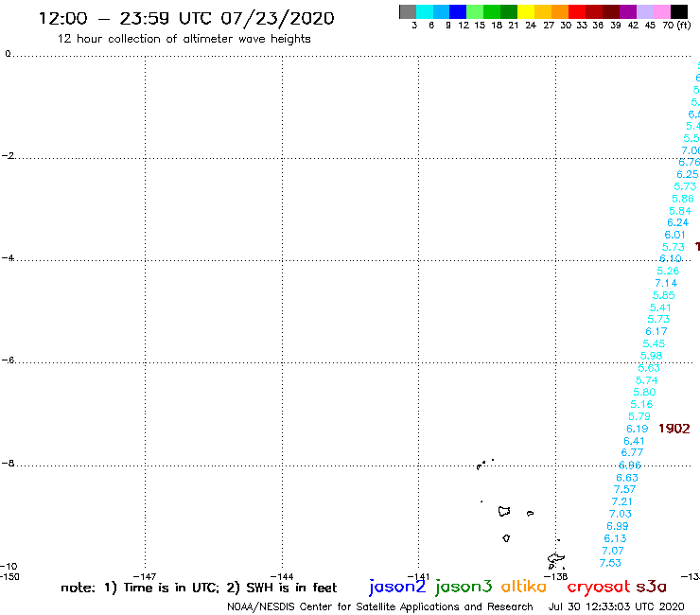Click the wave height value 7.07
This screenshot has height=615, width=700.
[613, 551]
